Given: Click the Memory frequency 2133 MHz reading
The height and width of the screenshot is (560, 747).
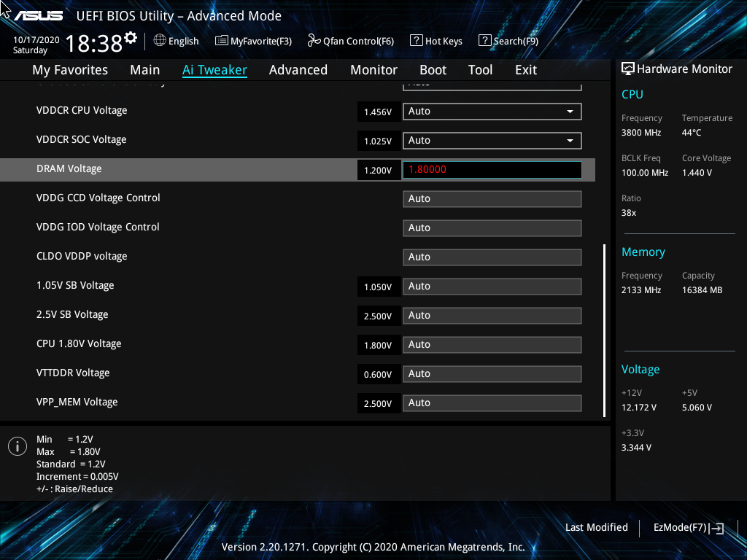Looking at the screenshot, I should (641, 290).
